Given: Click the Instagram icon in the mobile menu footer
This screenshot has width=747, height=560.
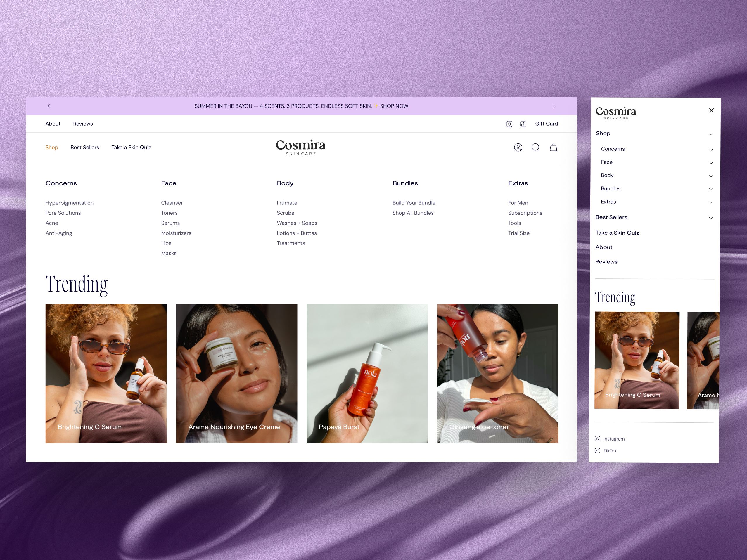Looking at the screenshot, I should coord(598,439).
